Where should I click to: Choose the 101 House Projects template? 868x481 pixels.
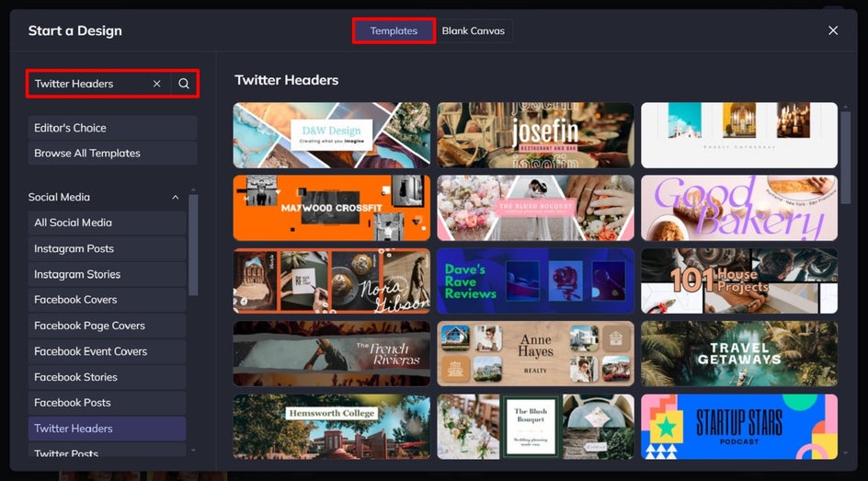click(739, 281)
